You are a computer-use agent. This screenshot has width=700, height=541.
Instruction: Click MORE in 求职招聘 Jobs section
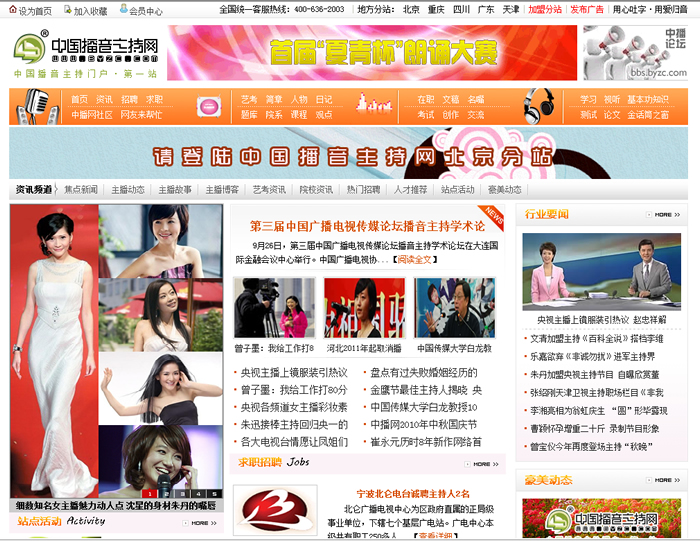[x=482, y=464]
